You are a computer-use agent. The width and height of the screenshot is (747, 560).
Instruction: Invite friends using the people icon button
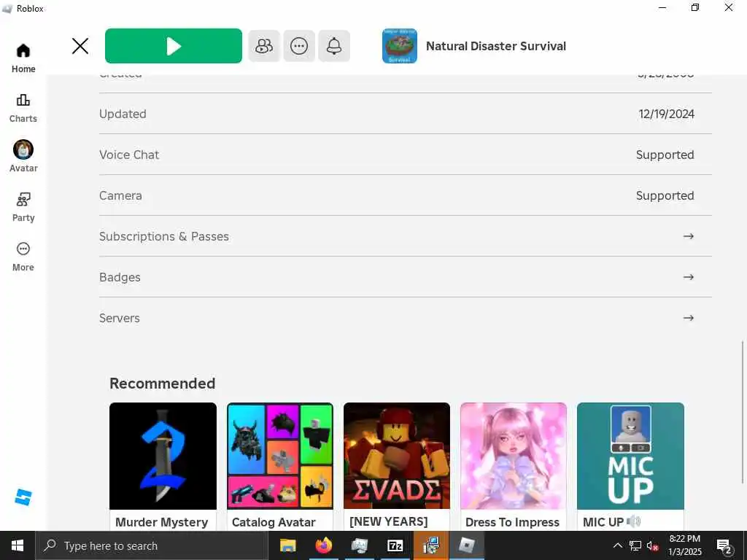[264, 46]
